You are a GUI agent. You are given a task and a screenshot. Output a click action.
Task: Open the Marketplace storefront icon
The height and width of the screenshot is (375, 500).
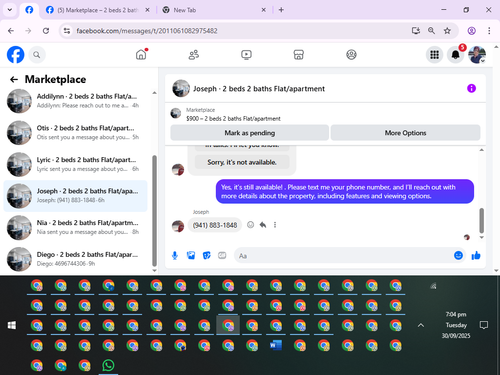pos(299,54)
